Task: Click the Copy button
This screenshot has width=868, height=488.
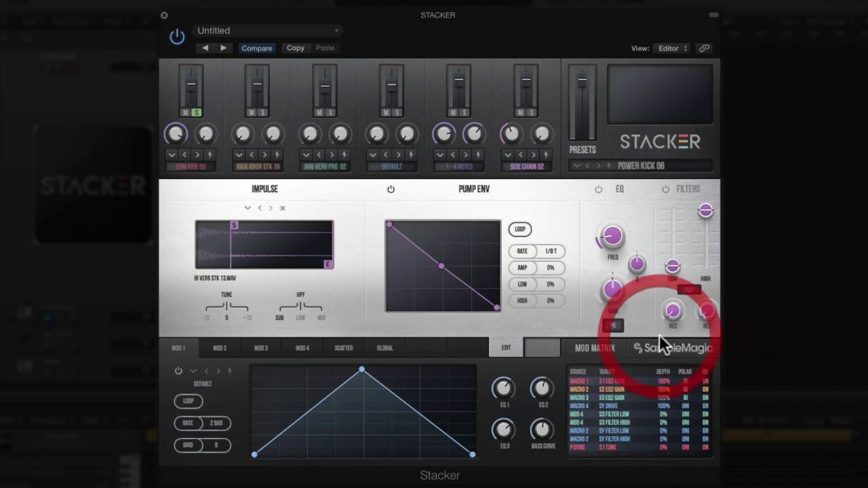Action: point(296,48)
